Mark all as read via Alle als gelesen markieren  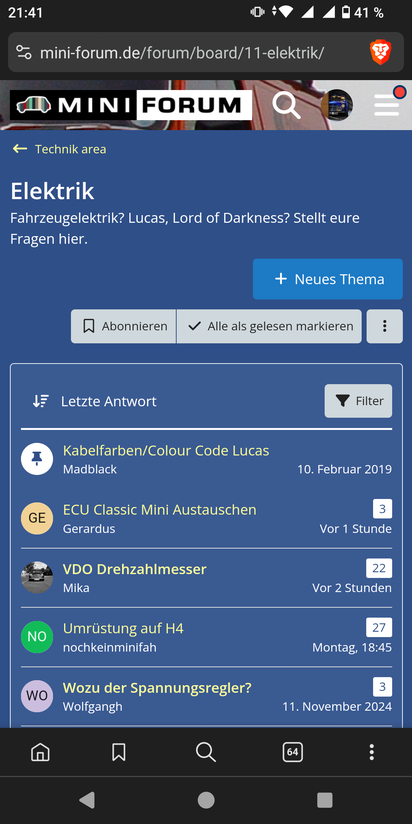(269, 326)
